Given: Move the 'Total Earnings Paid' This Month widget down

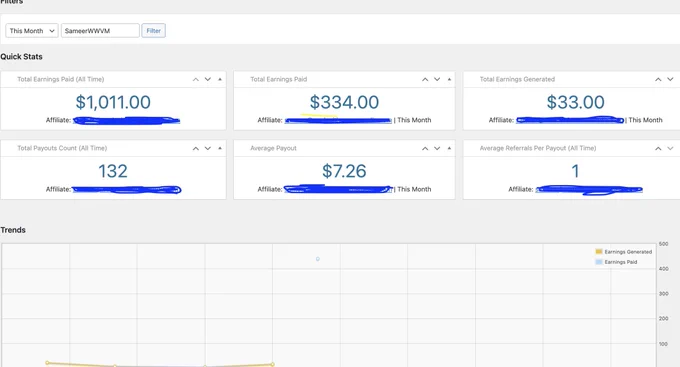Looking at the screenshot, I should point(437,79).
